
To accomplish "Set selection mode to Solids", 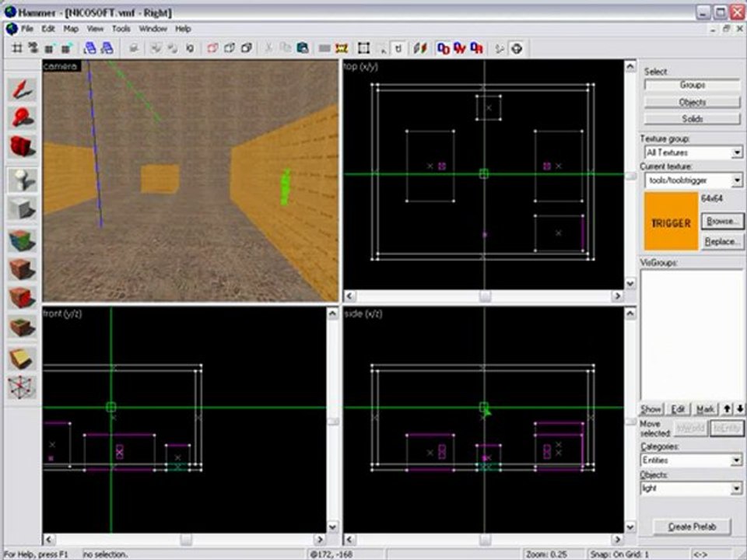I will (692, 119).
